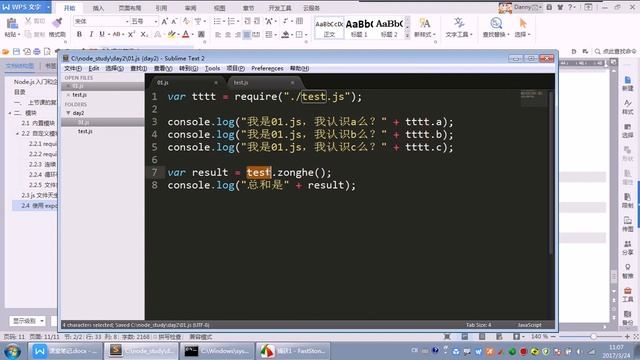Open the Sublime Text Edit menu

coord(94,68)
